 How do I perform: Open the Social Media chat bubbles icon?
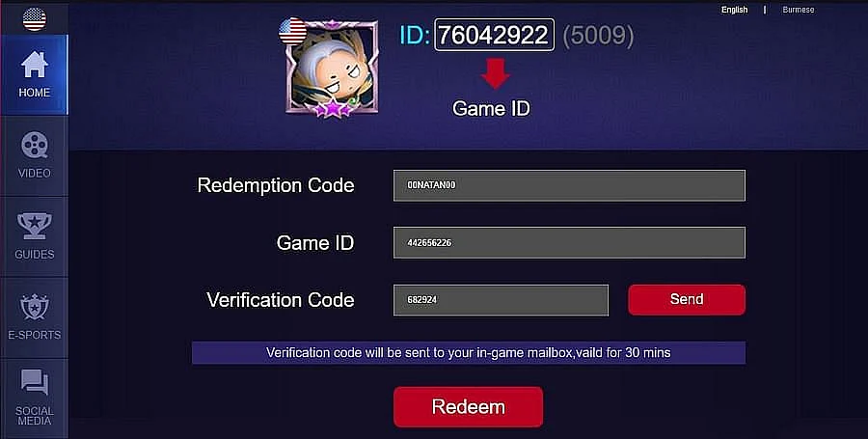pos(35,382)
